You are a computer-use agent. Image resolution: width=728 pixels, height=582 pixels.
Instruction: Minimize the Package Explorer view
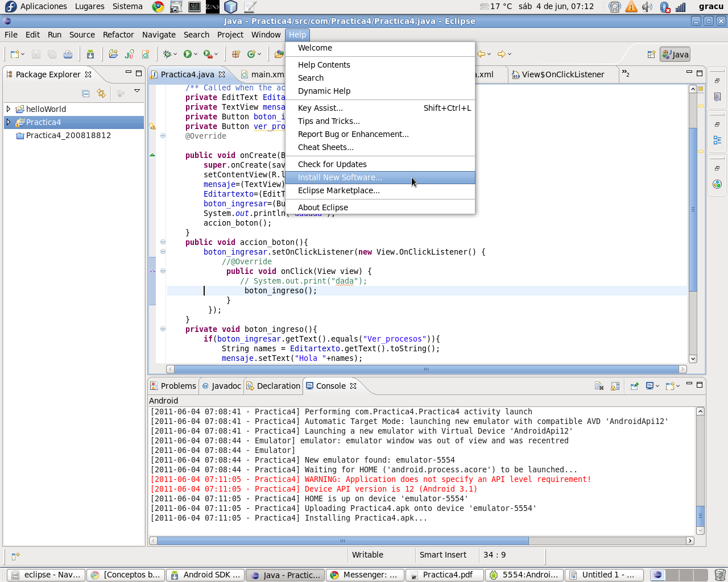click(129, 73)
